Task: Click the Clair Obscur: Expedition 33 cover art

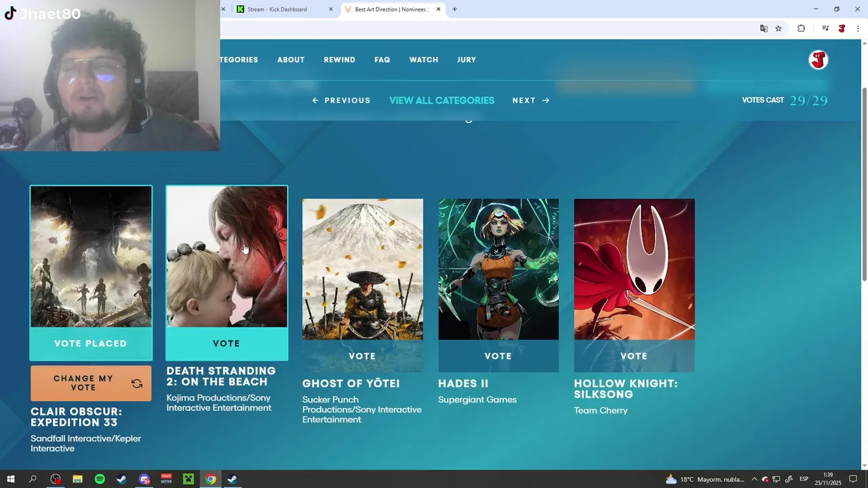Action: coord(91,256)
